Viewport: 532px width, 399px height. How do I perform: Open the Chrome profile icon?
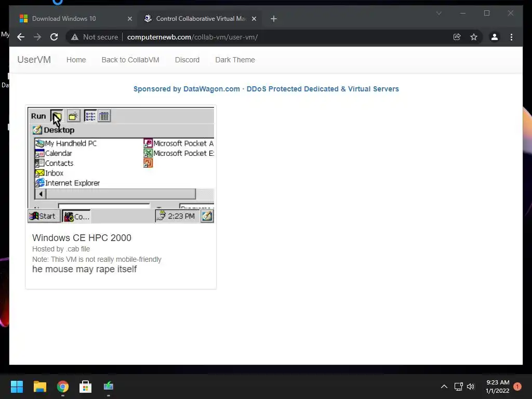[x=495, y=37]
